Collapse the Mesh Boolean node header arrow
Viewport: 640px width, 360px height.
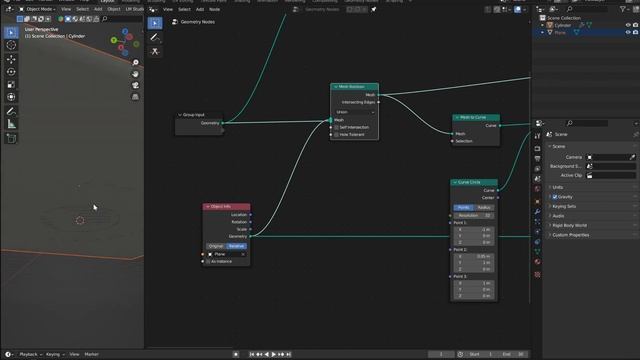(x=336, y=87)
